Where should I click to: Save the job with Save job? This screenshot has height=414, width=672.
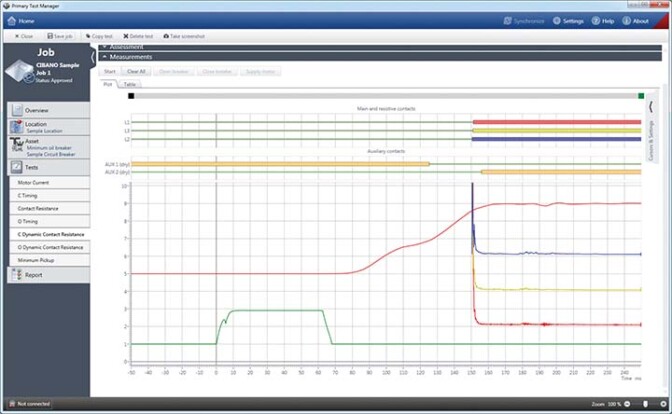click(x=60, y=36)
